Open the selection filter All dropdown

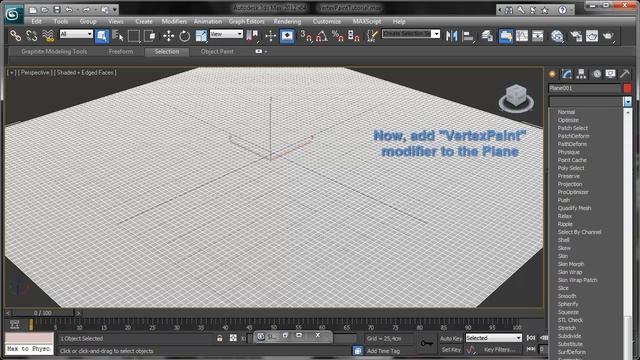(x=76, y=34)
